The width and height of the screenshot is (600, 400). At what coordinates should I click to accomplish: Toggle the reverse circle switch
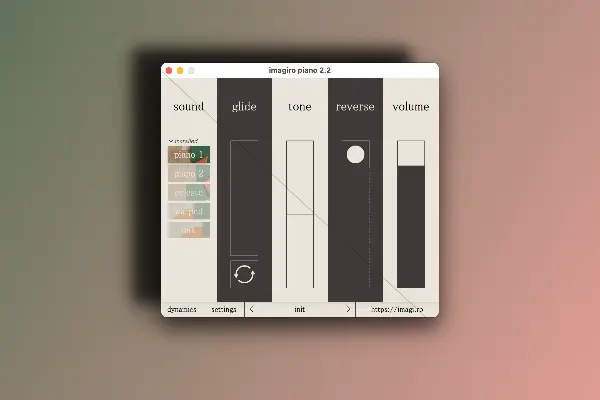click(355, 155)
